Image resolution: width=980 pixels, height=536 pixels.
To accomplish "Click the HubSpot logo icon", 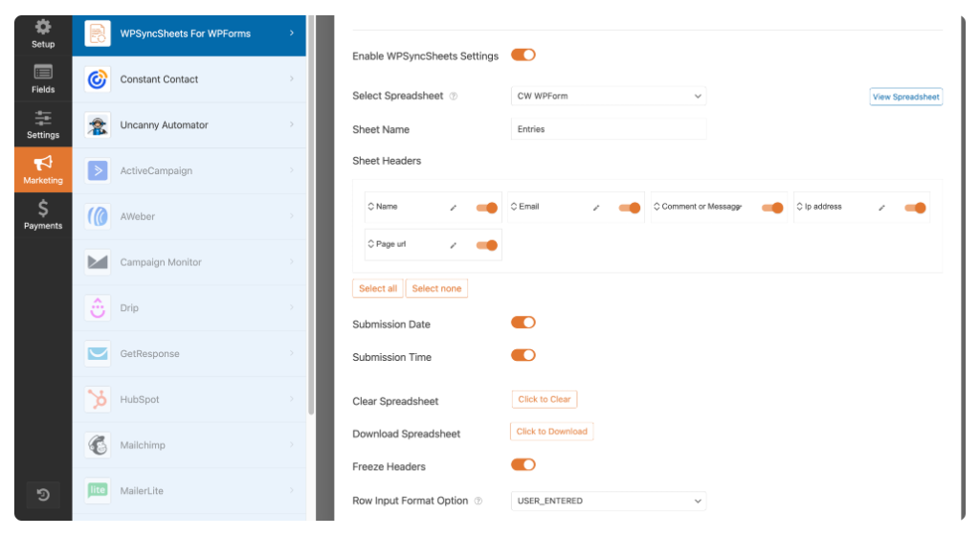I will pos(98,399).
